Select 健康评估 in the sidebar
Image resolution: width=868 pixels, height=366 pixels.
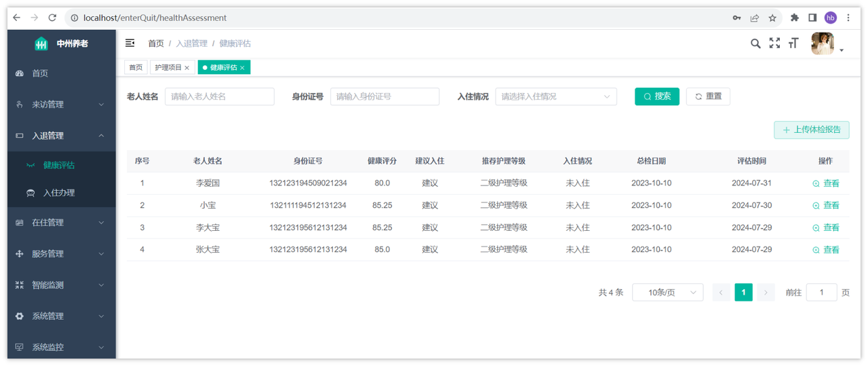pyautogui.click(x=62, y=165)
